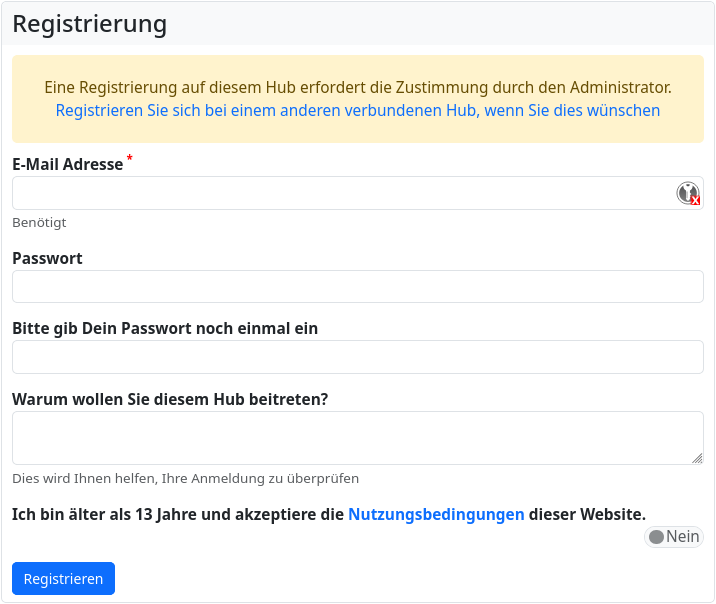This screenshot has height=604, width=716.
Task: Click the Passwort label text
Action: (47, 258)
